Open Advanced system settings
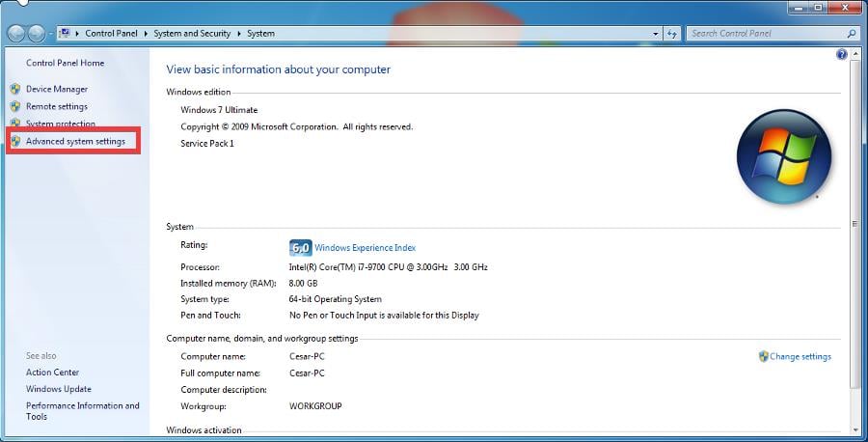The width and height of the screenshot is (868, 442). pos(75,141)
